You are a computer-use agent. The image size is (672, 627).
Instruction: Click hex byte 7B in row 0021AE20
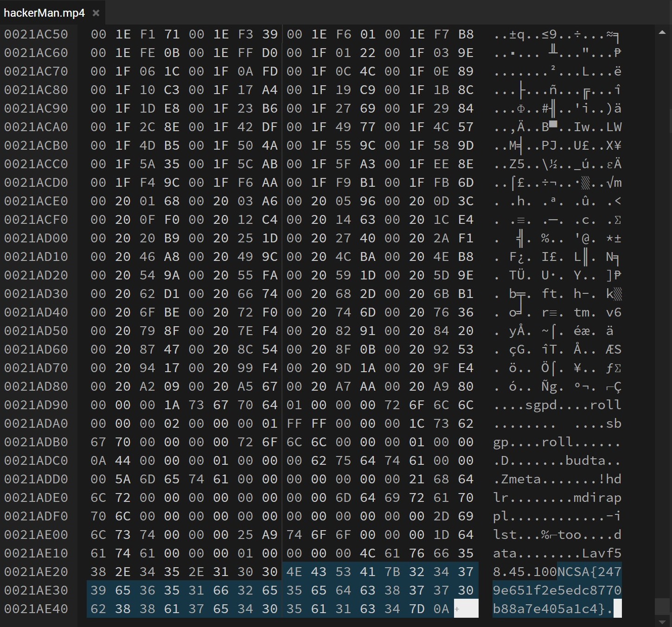pos(392,572)
